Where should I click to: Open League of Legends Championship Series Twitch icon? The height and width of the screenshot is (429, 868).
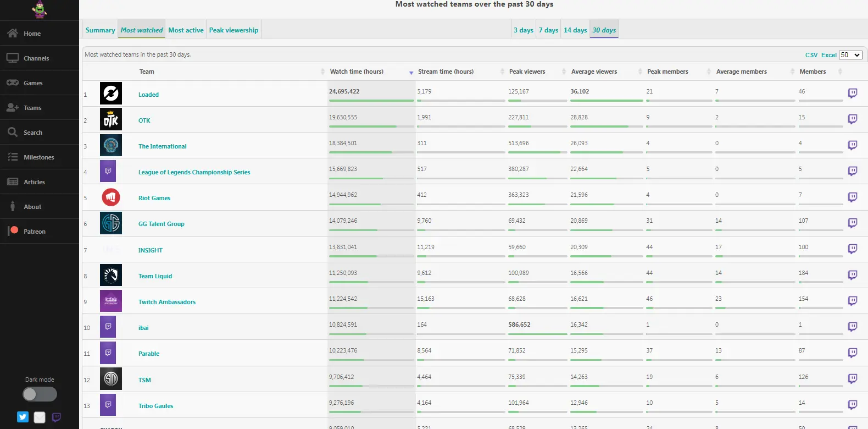click(x=853, y=171)
